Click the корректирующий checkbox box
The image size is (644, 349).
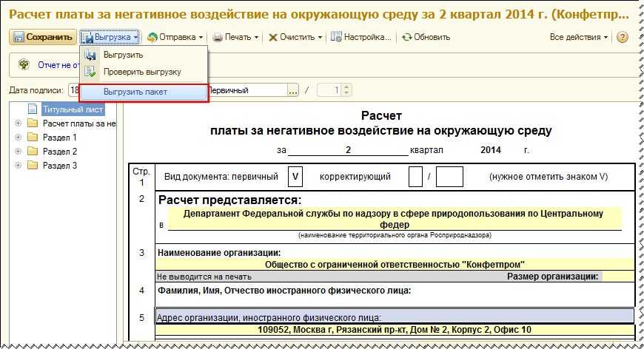pos(415,177)
